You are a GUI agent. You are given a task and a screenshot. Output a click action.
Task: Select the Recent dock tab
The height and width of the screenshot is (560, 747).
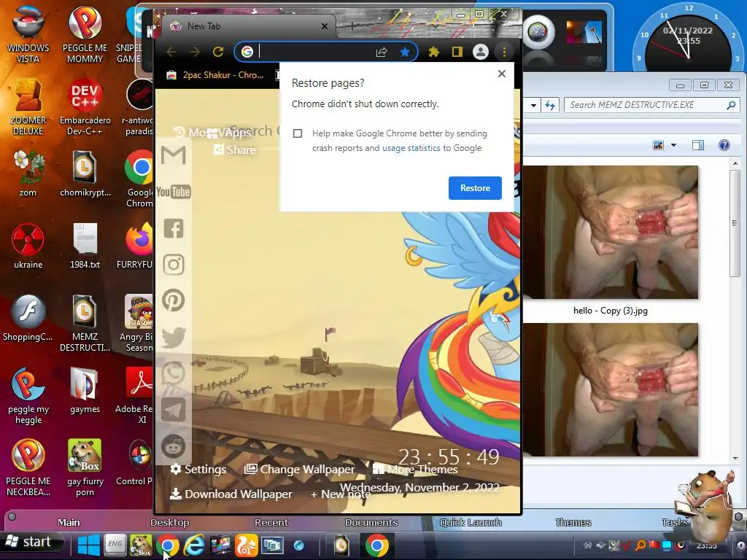[x=271, y=522]
